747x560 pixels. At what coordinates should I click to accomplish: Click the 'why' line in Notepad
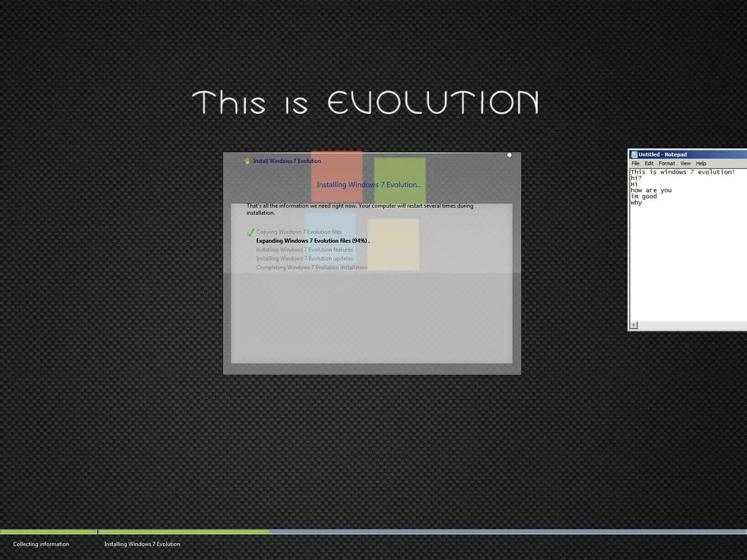pos(636,203)
